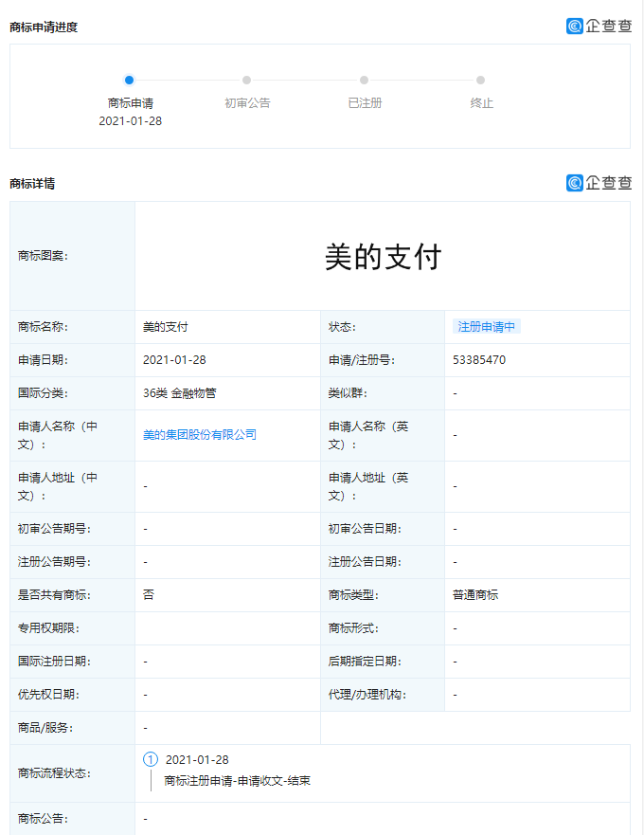The height and width of the screenshot is (835, 644).
Task: Click the 商标图案 row label
Action: 44,256
